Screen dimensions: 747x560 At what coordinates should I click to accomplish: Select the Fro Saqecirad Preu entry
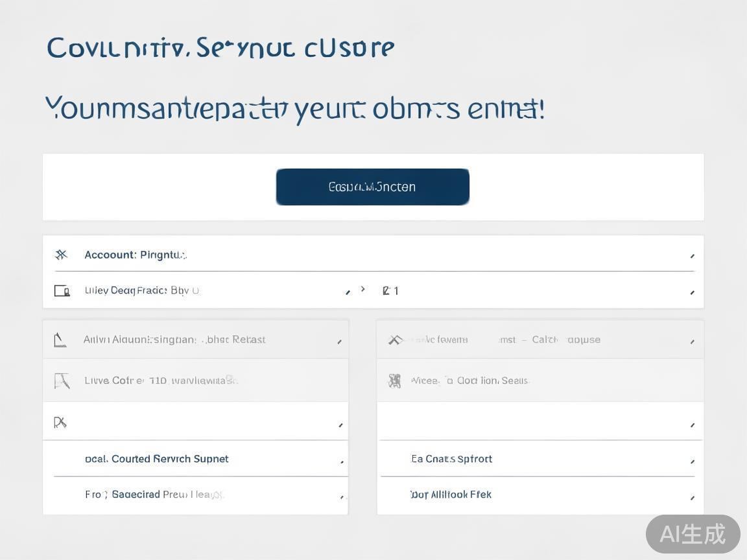tap(154, 495)
